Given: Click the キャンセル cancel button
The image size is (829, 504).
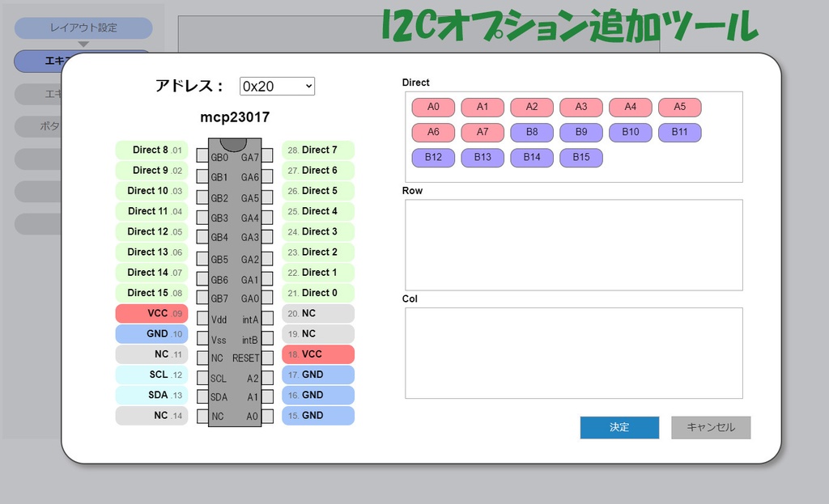Looking at the screenshot, I should pyautogui.click(x=710, y=427).
